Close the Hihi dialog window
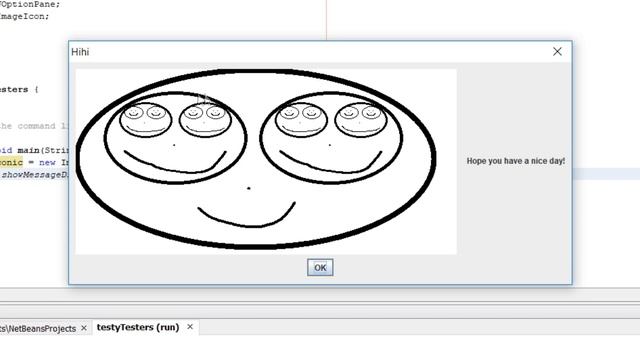The width and height of the screenshot is (640, 360). pyautogui.click(x=557, y=51)
